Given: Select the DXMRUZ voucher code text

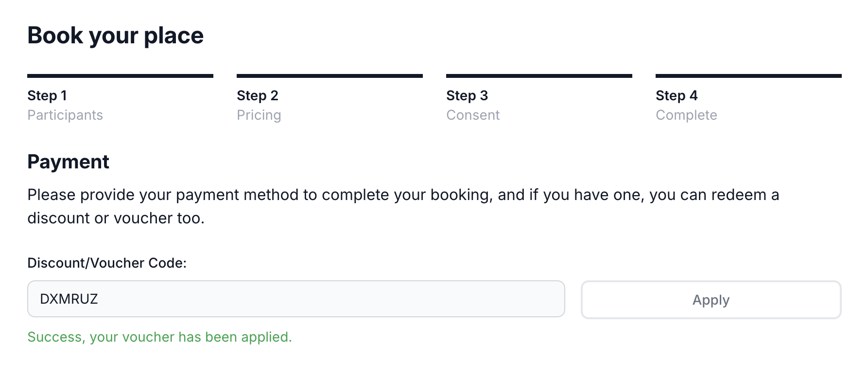Looking at the screenshot, I should click(69, 299).
